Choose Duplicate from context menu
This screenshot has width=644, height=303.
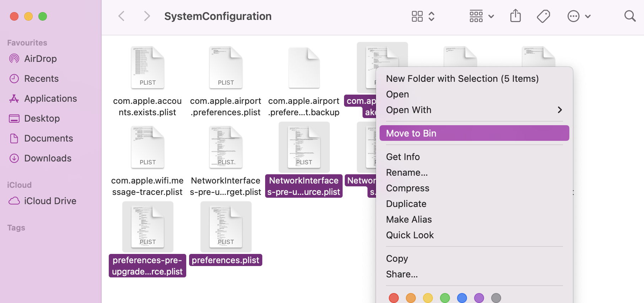click(474, 204)
